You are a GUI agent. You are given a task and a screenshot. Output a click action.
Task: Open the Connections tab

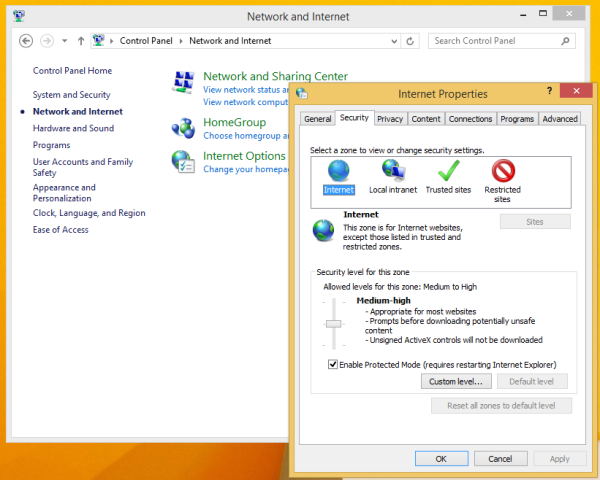tap(470, 119)
